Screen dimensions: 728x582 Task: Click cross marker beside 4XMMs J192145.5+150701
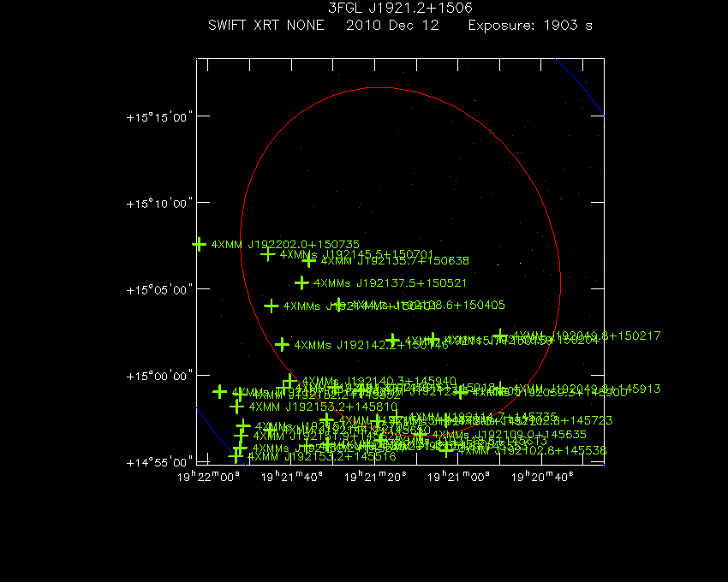pos(267,254)
